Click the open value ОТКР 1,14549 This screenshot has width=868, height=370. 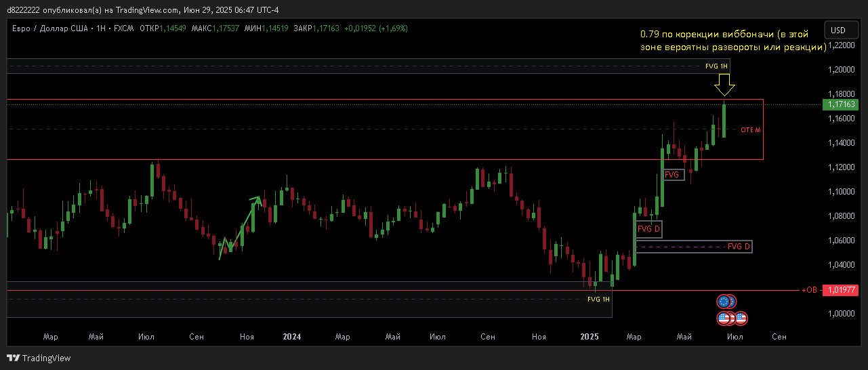click(x=164, y=28)
